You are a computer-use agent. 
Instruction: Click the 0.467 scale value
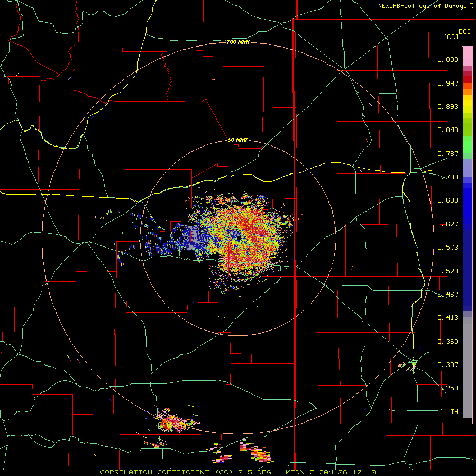448,295
